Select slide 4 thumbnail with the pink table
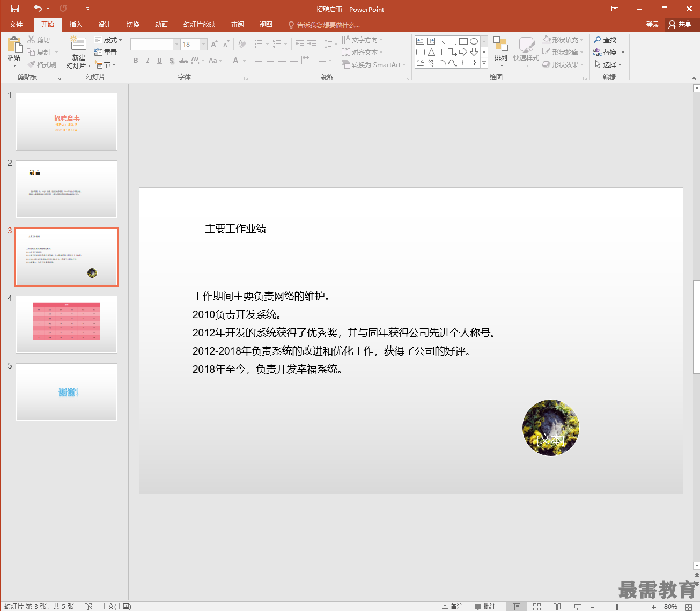This screenshot has height=611, width=700. click(67, 325)
